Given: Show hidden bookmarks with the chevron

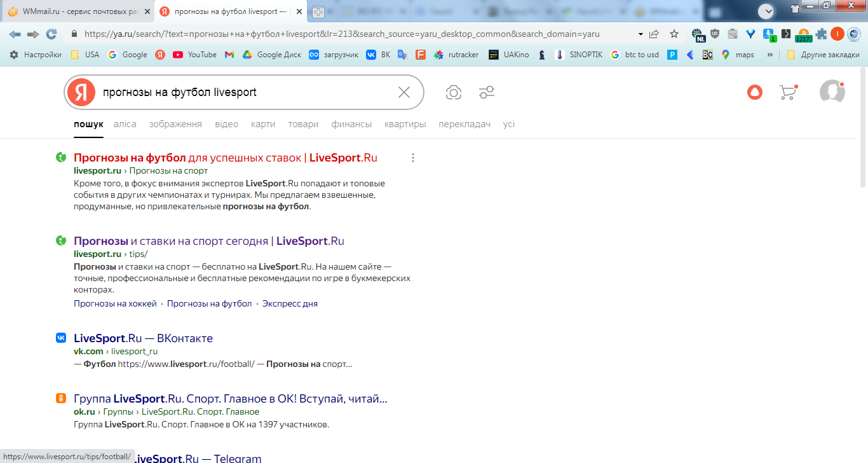Looking at the screenshot, I should [770, 55].
